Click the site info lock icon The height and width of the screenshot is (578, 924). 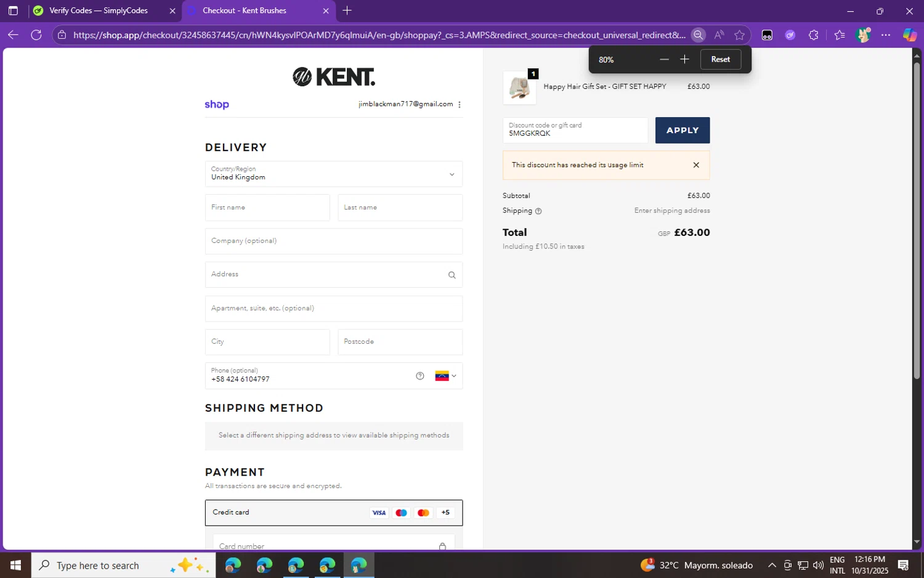pyautogui.click(x=62, y=35)
